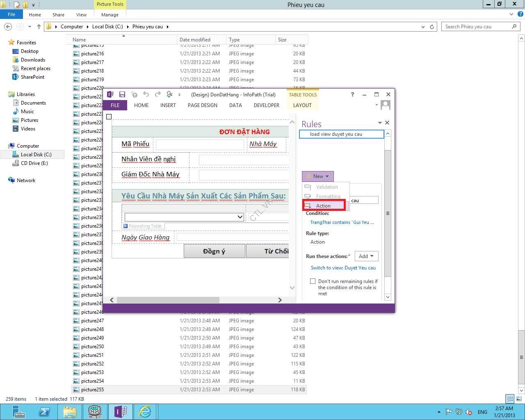Image resolution: width=525 pixels, height=420 pixels.
Task: Refresh the Explorer address bar location
Action: click(432, 27)
